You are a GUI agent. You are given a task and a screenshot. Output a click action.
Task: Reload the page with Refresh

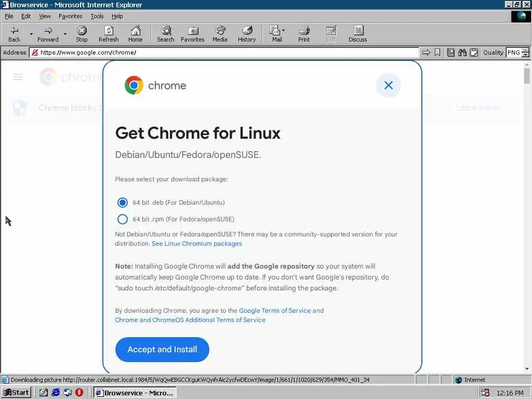[x=109, y=34]
